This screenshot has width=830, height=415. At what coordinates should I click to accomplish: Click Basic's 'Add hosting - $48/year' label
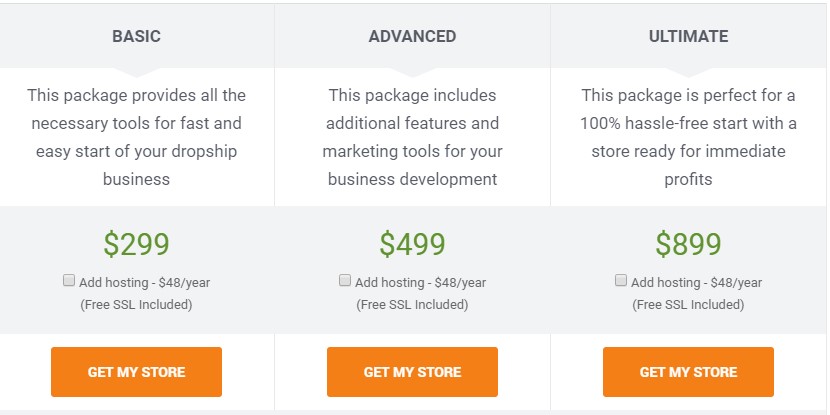click(145, 283)
